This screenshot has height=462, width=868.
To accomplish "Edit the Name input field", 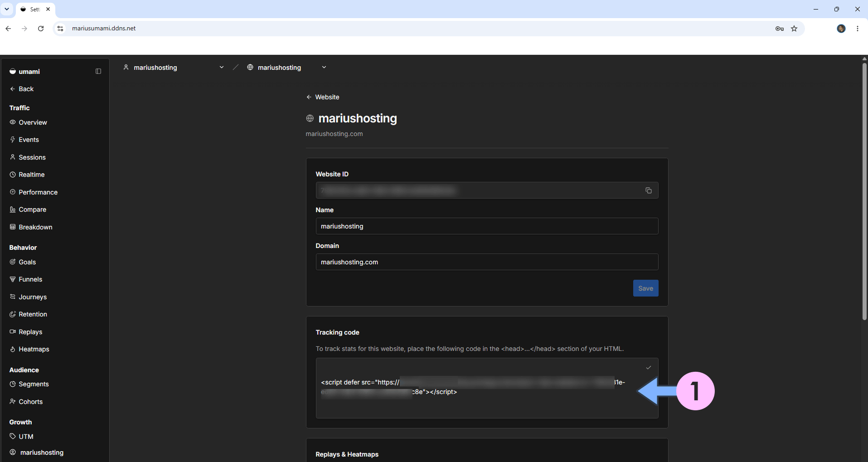I will tap(487, 226).
